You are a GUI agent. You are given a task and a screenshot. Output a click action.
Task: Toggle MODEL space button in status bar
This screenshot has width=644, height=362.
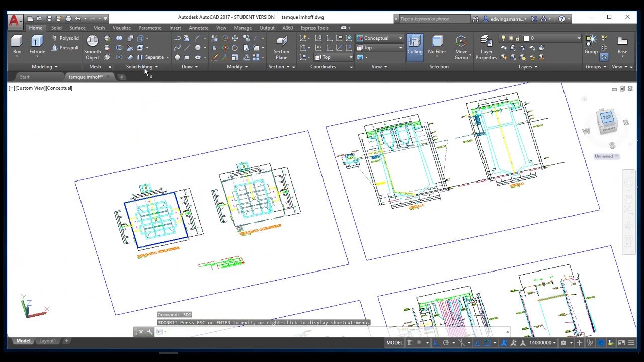394,343
